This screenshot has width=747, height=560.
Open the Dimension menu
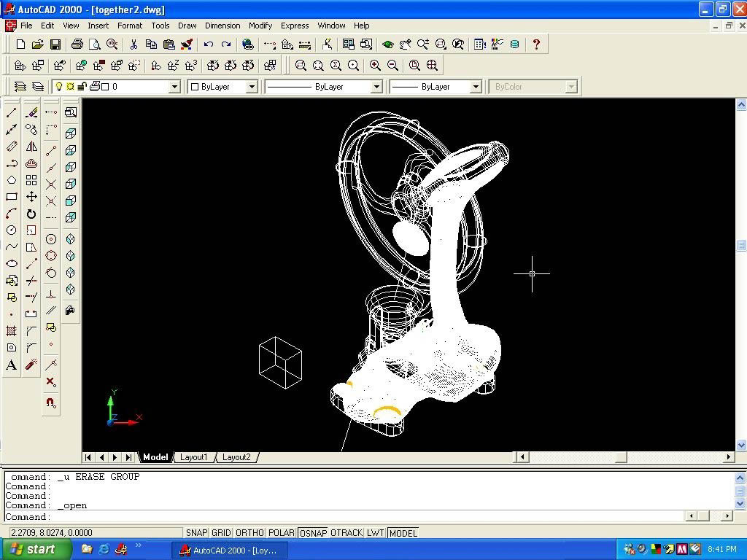pyautogui.click(x=222, y=26)
